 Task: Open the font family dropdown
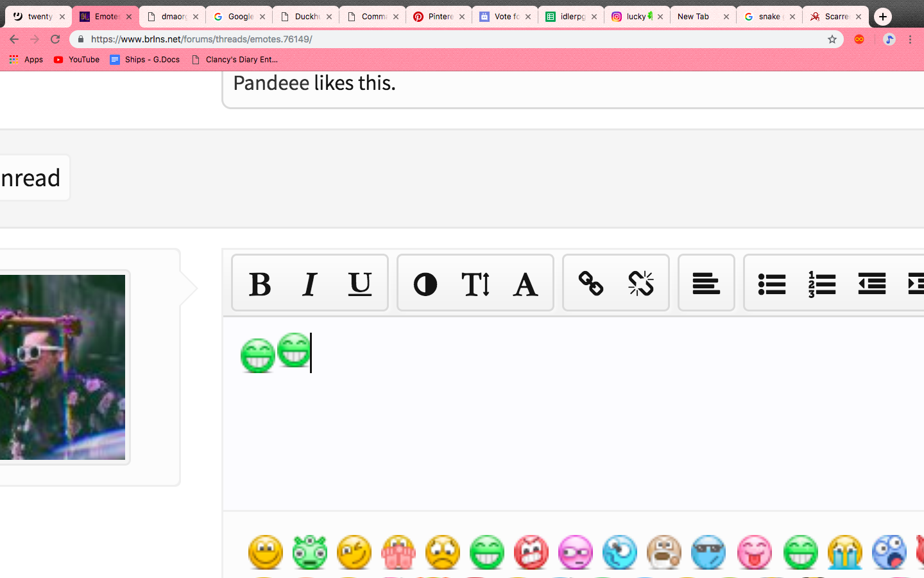(526, 284)
